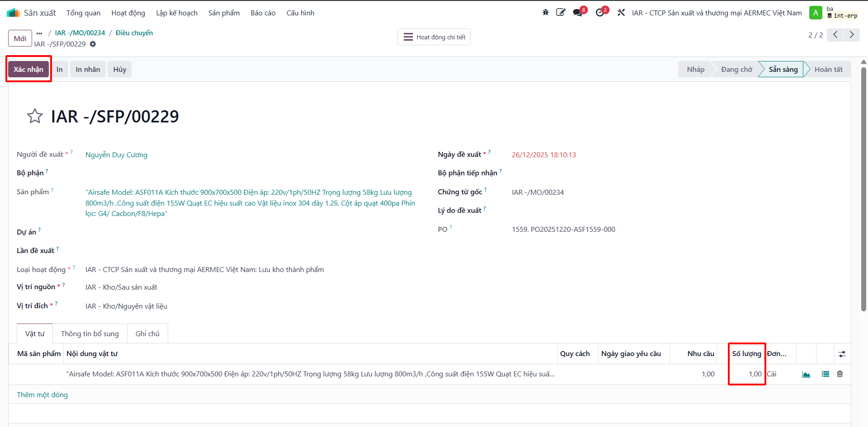Click Thêm một dòng link
Screen dimensions: 868x427
tap(42, 394)
